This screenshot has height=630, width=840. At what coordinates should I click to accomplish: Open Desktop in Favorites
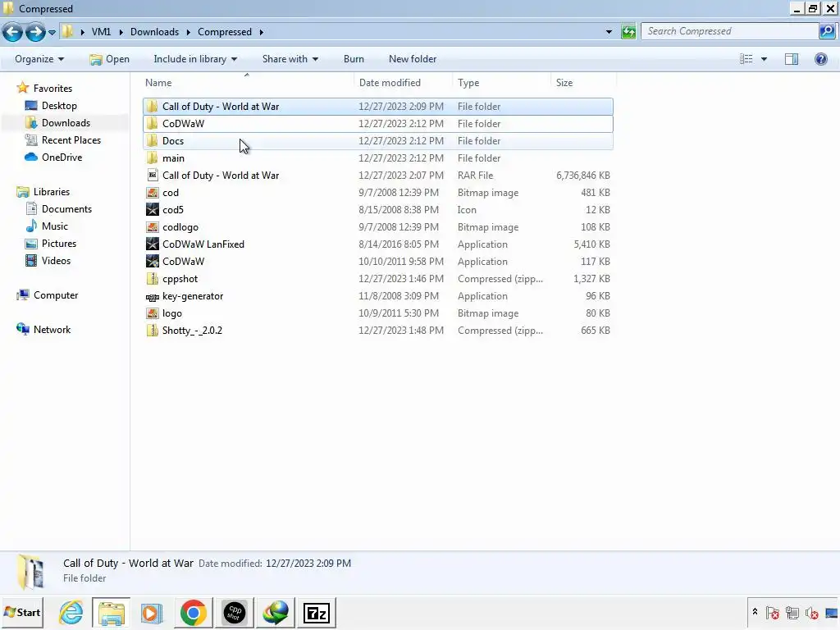pos(59,106)
